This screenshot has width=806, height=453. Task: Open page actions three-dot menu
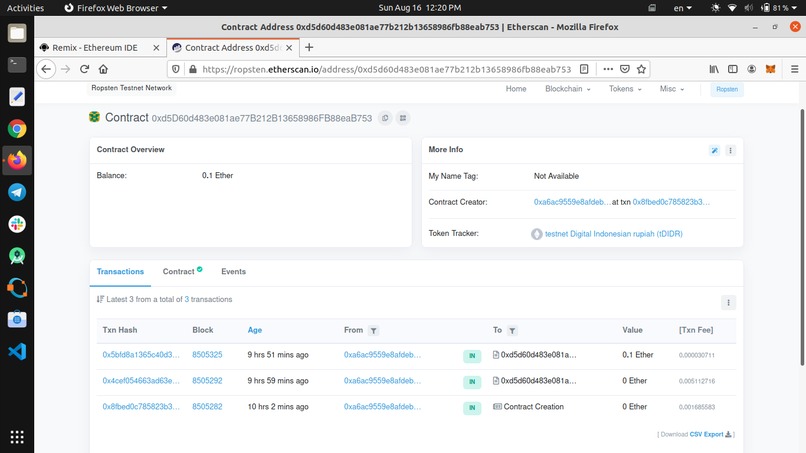point(608,69)
